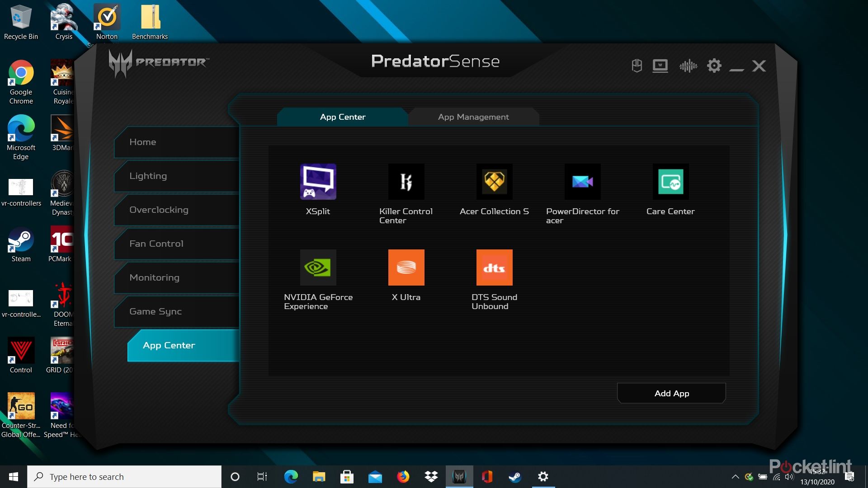Open Steam from the Windows taskbar
The image size is (868, 488).
click(x=514, y=477)
